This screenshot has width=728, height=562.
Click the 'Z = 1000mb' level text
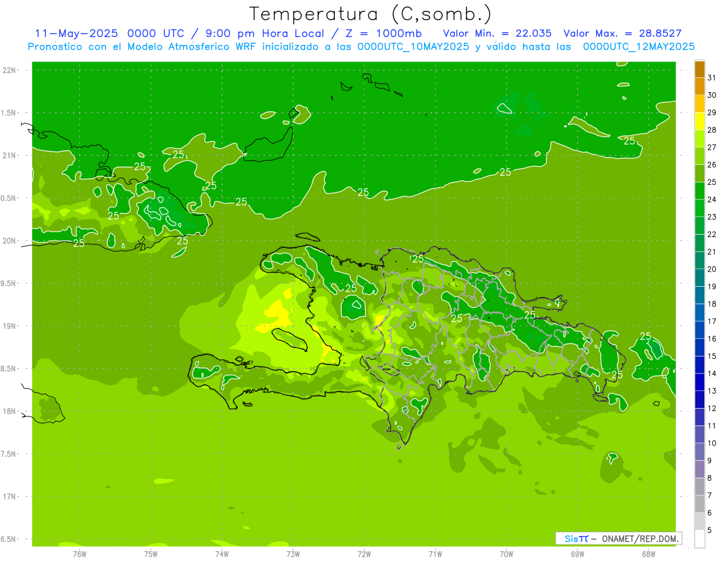[383, 33]
